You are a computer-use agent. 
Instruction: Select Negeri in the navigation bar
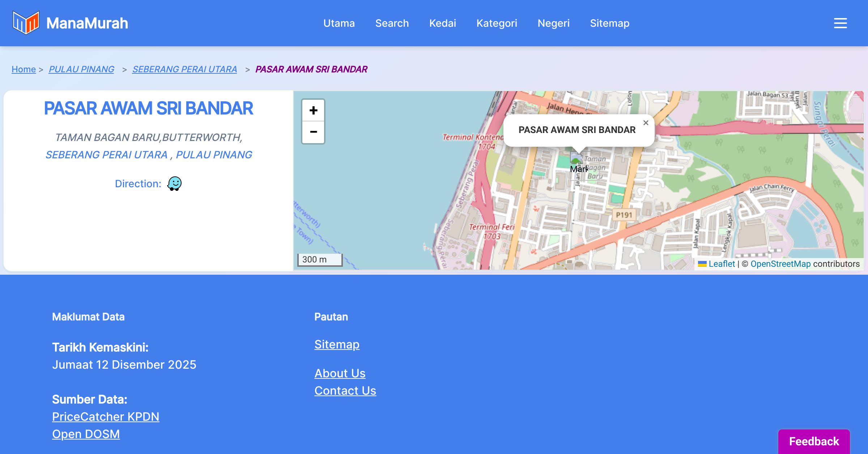[x=553, y=23]
